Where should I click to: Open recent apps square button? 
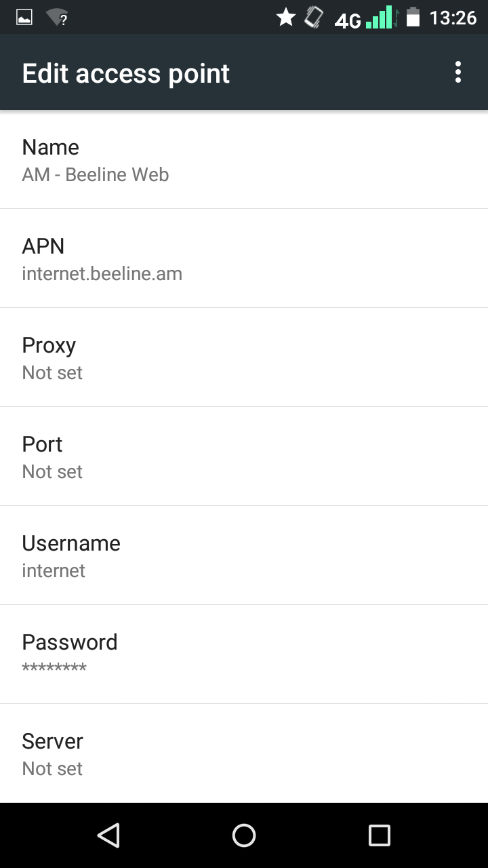[x=379, y=835]
